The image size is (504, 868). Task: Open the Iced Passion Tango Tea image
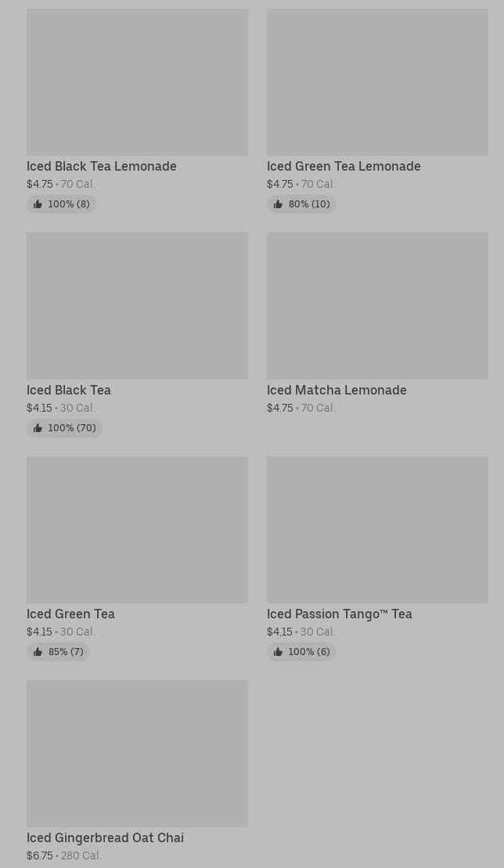[377, 530]
